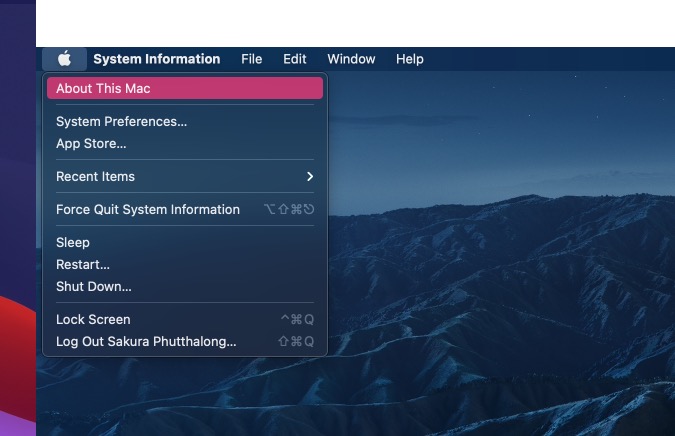Choose Force Quit System Information
This screenshot has width=675, height=436.
[148, 209]
